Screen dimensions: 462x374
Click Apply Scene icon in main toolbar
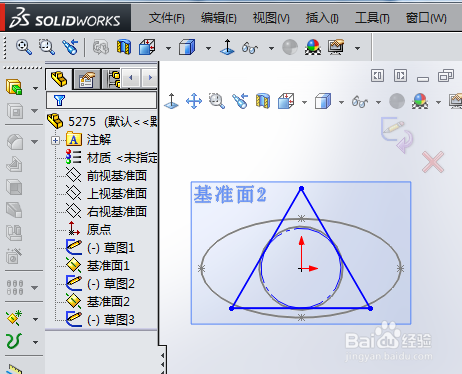click(x=313, y=47)
